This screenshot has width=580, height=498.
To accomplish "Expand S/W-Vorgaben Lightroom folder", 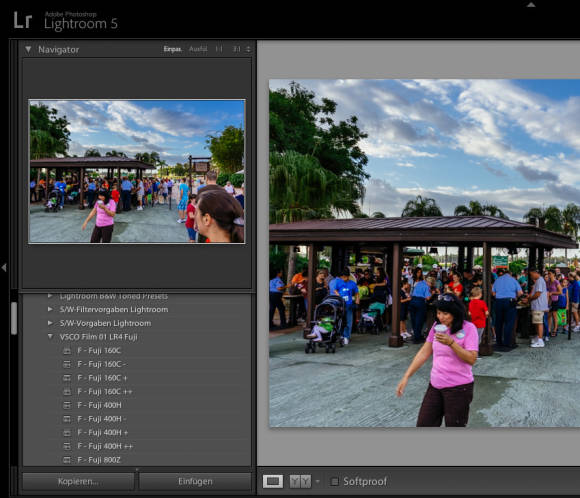I will [x=50, y=323].
